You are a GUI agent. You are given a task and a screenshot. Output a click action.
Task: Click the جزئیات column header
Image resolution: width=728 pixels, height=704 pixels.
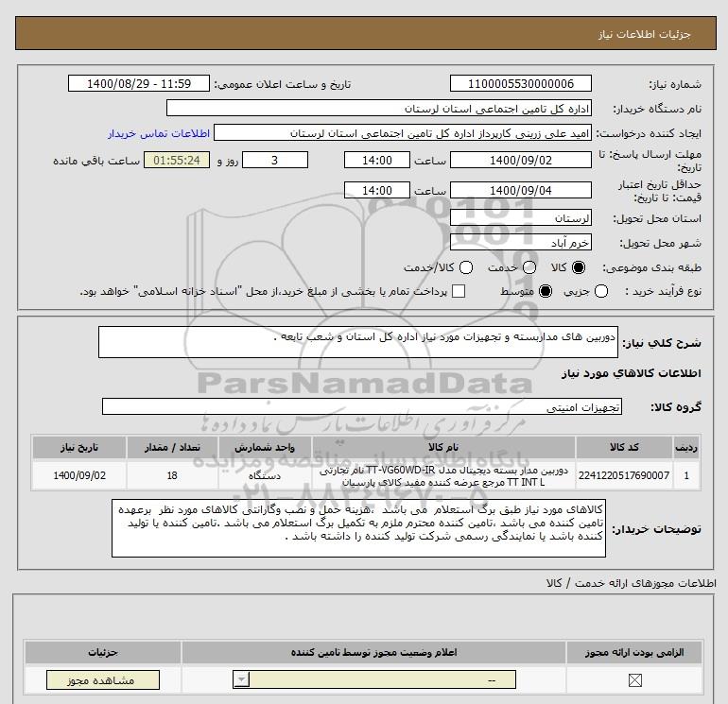[103, 652]
